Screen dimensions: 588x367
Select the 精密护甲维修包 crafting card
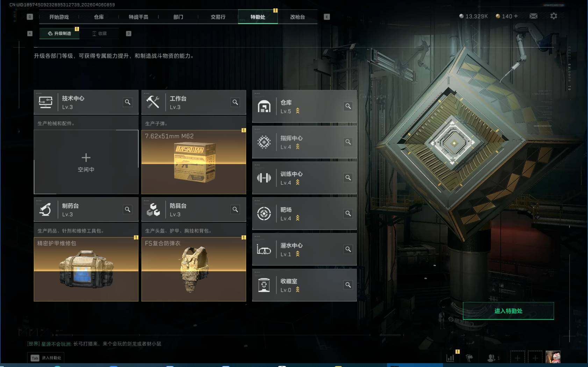point(86,269)
